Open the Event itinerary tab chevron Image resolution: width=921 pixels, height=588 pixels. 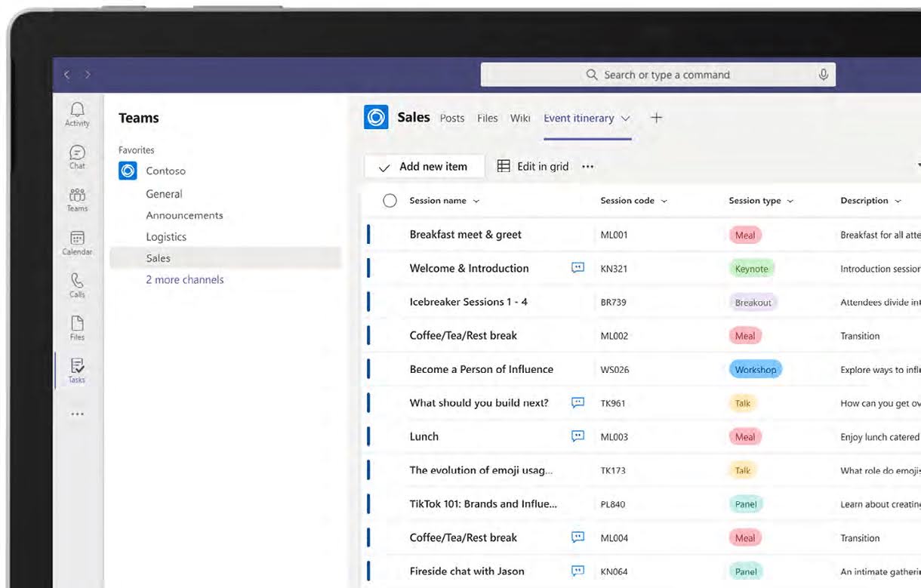625,119
